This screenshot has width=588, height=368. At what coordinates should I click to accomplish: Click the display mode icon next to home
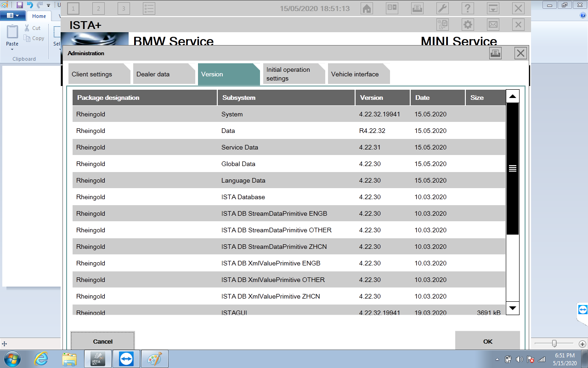[x=392, y=8]
